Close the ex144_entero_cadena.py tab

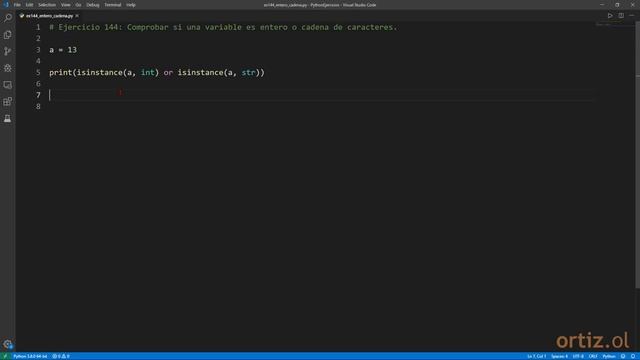[x=77, y=16]
